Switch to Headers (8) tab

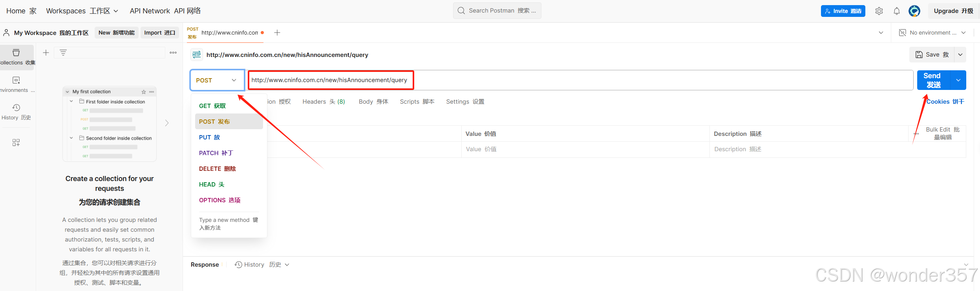click(324, 102)
